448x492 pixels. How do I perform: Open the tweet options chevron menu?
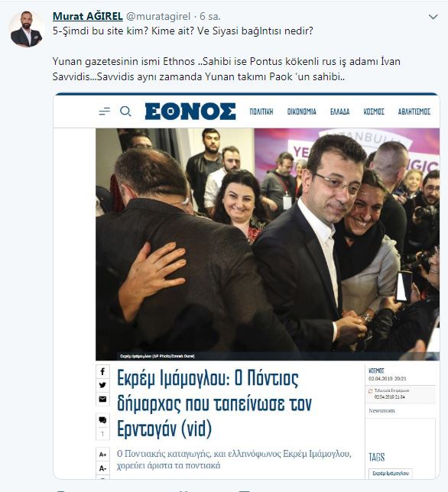(x=433, y=17)
